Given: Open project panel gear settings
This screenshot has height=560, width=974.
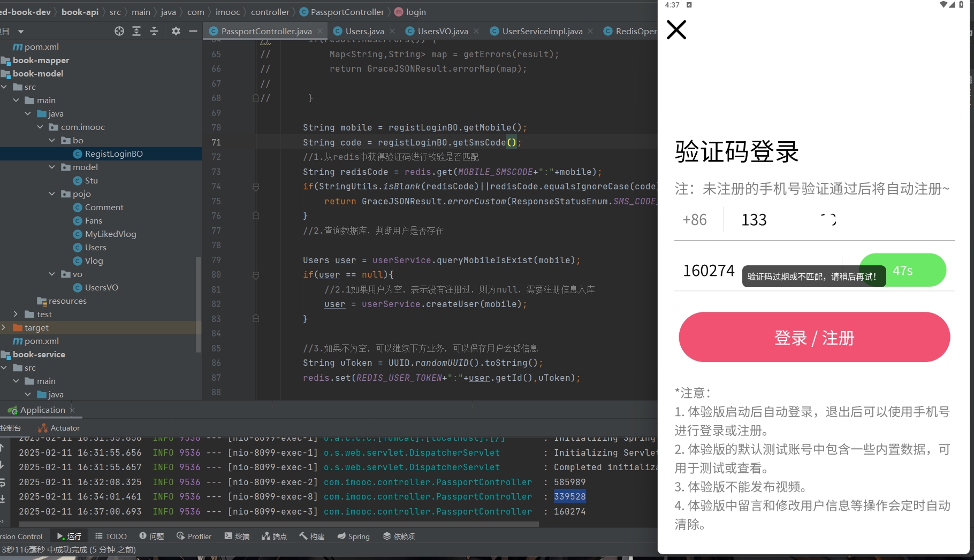Looking at the screenshot, I should (x=176, y=31).
